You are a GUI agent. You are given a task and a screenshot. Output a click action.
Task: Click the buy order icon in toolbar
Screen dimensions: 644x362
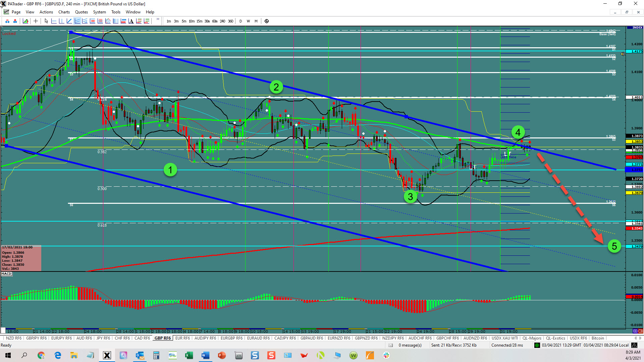(15, 21)
